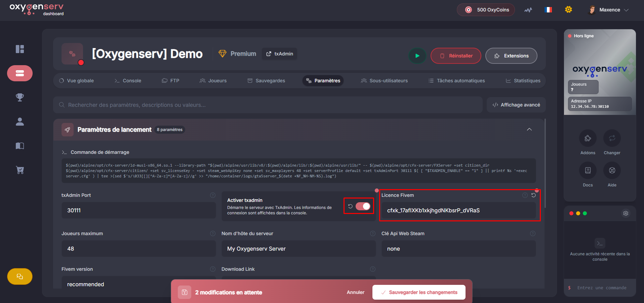Toggle the Activer txadmin switch
The height and width of the screenshot is (303, 644).
pyautogui.click(x=363, y=206)
